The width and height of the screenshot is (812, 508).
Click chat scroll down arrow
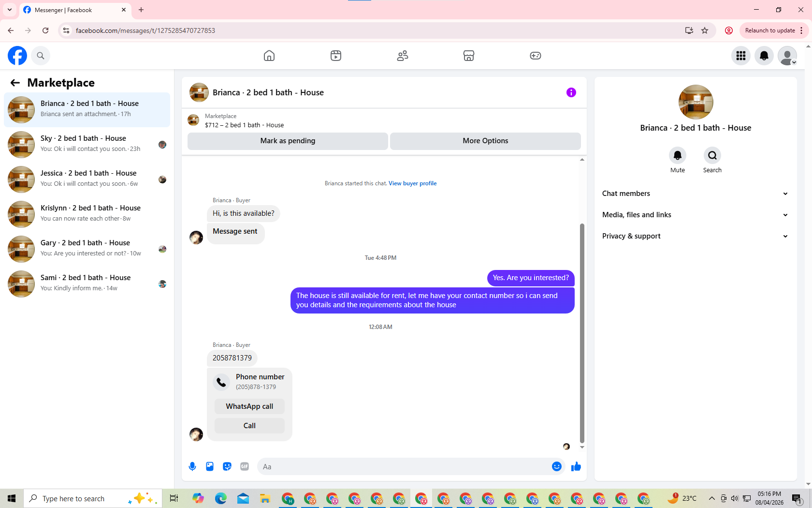pyautogui.click(x=582, y=447)
